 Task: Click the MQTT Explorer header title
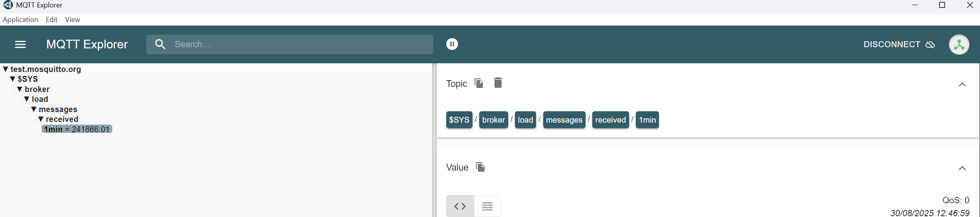pyautogui.click(x=87, y=44)
